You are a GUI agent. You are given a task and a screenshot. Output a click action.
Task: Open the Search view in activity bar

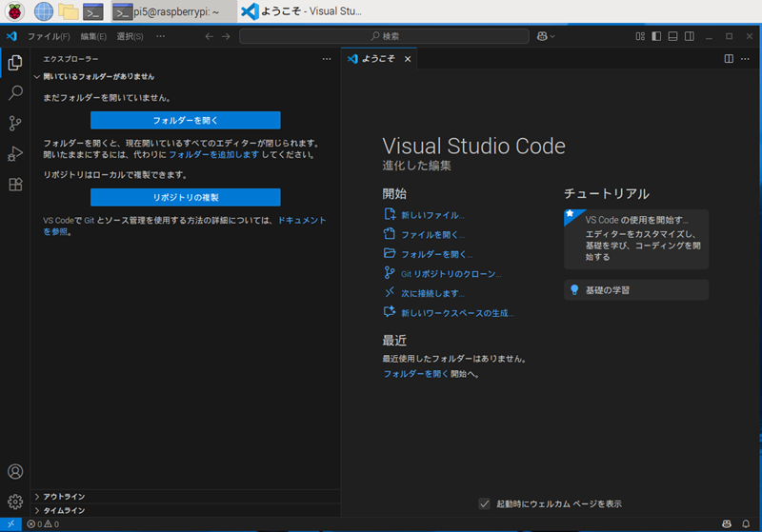coord(15,92)
